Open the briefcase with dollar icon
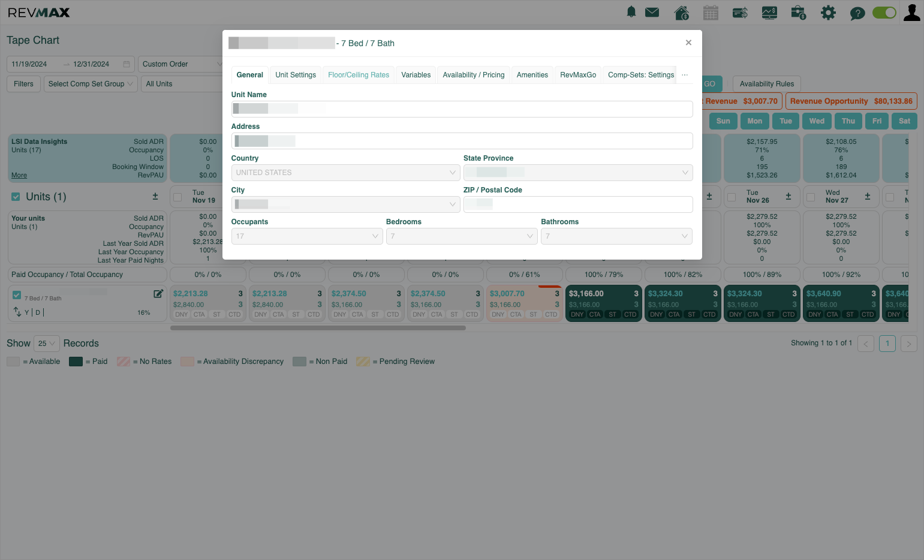The image size is (924, 560). tap(799, 13)
